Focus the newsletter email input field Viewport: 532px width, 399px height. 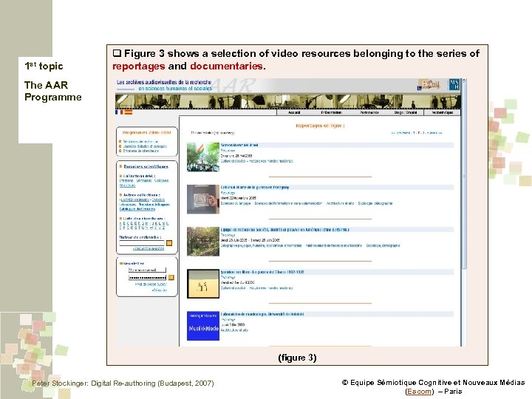(147, 270)
